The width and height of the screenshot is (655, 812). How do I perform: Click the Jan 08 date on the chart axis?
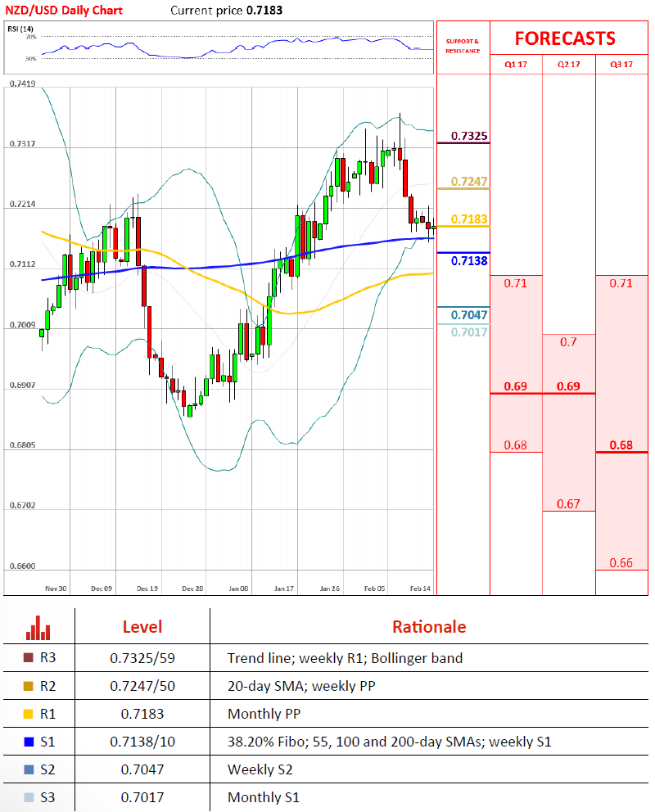pos(238,589)
